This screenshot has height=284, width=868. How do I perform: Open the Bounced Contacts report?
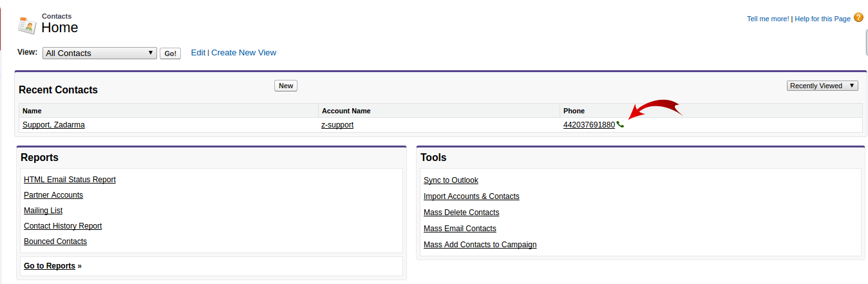[55, 241]
